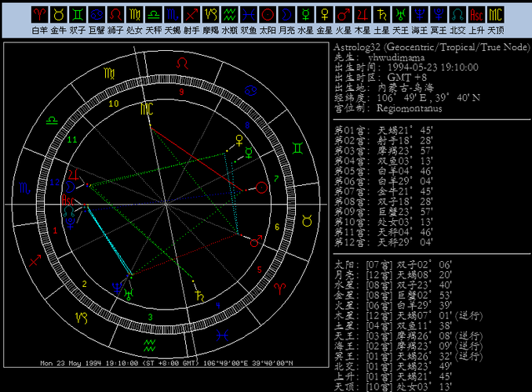
Task: Click the Astrolog32 header title text
Action: click(432, 47)
